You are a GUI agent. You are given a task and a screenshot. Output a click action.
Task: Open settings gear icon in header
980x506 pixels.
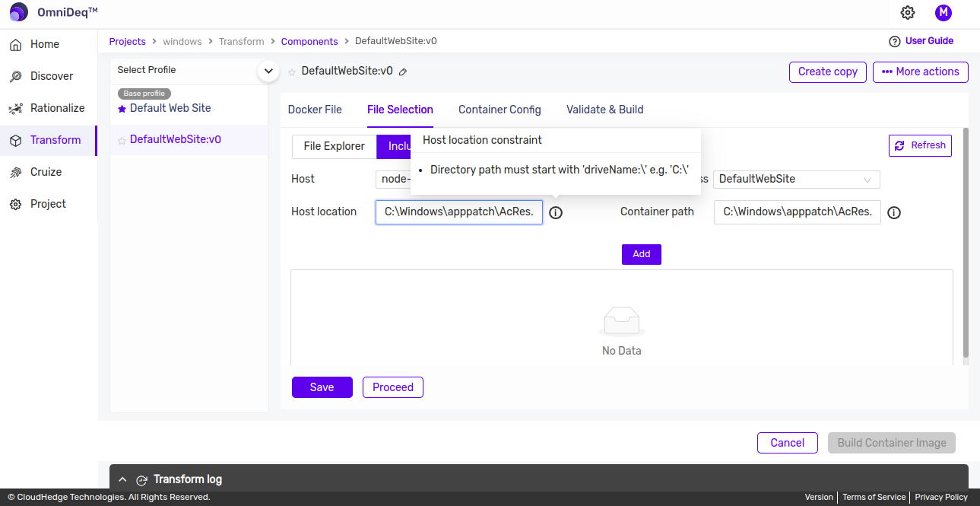pos(907,13)
